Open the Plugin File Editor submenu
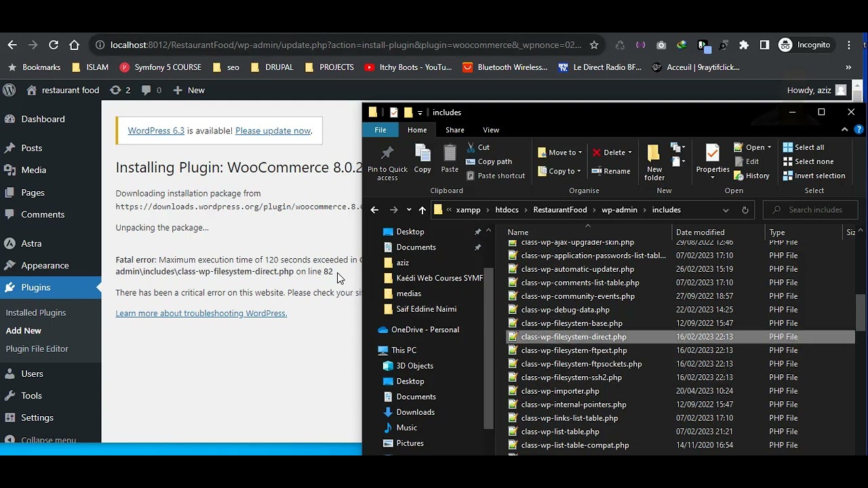Image resolution: width=868 pixels, height=488 pixels. 37,348
